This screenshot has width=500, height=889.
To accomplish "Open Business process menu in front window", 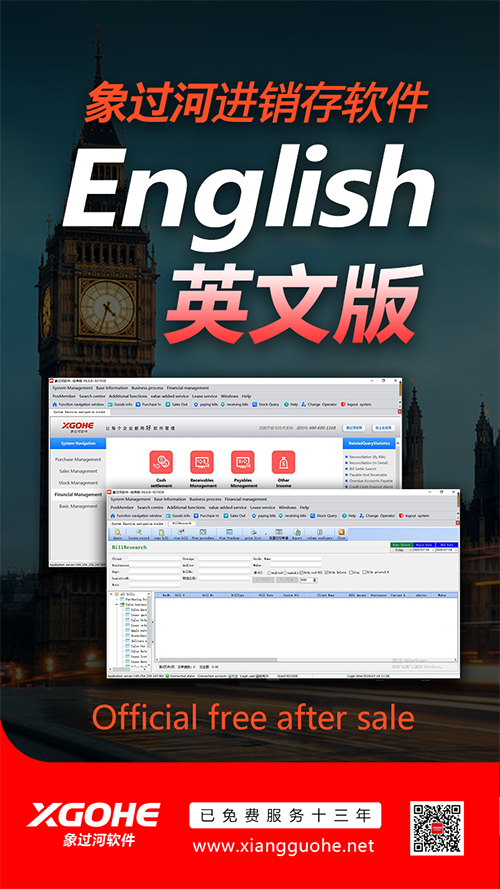I will [205, 499].
